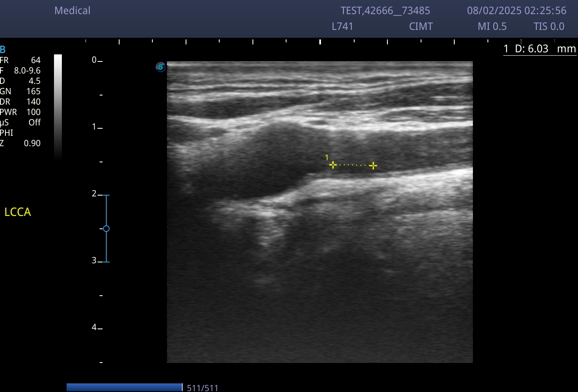The height and width of the screenshot is (392, 578).
Task: Select the right yellow caliper cross
Action: coord(373,165)
